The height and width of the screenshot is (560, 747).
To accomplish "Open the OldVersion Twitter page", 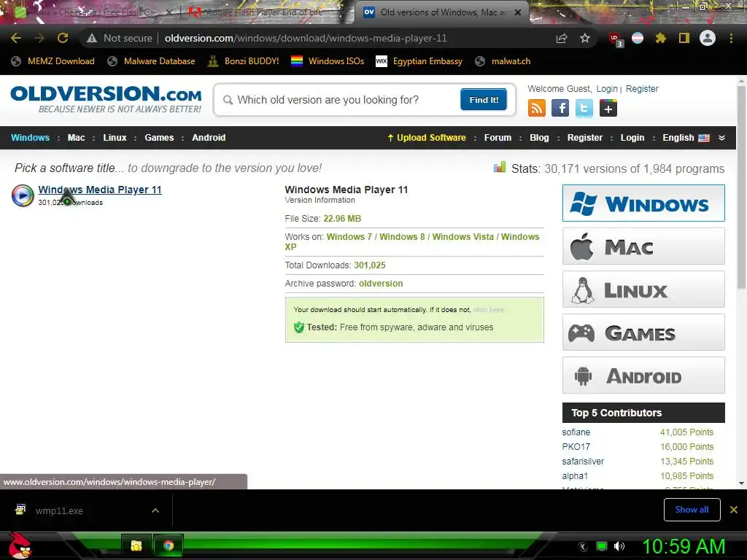I will click(584, 108).
